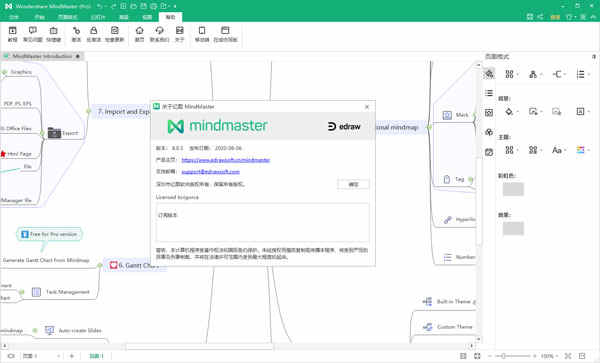Switch to the Advanced ribbon tab
Viewport: 600px width, 363px height.
pos(124,17)
